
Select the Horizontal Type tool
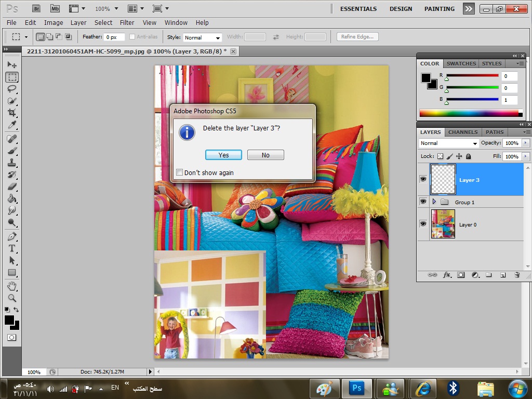[12, 248]
